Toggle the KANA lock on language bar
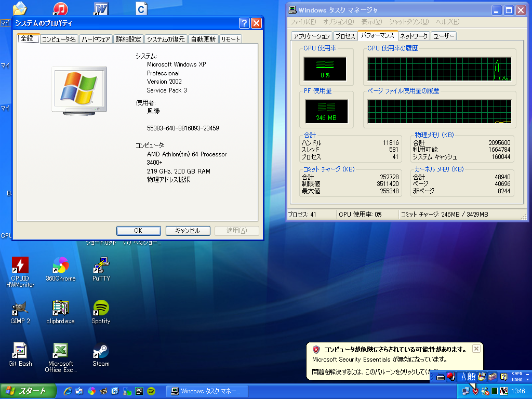Viewport: 532px width, 399px height. coord(517,380)
